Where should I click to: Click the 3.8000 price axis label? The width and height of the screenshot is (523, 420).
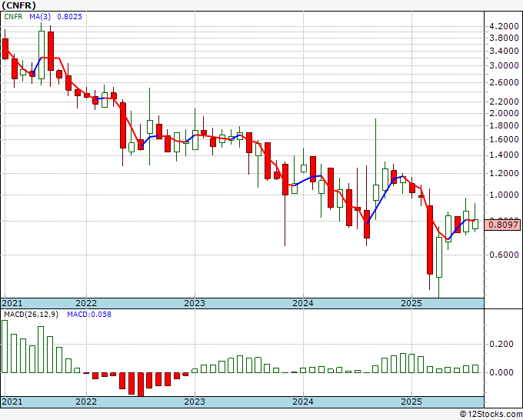point(504,38)
